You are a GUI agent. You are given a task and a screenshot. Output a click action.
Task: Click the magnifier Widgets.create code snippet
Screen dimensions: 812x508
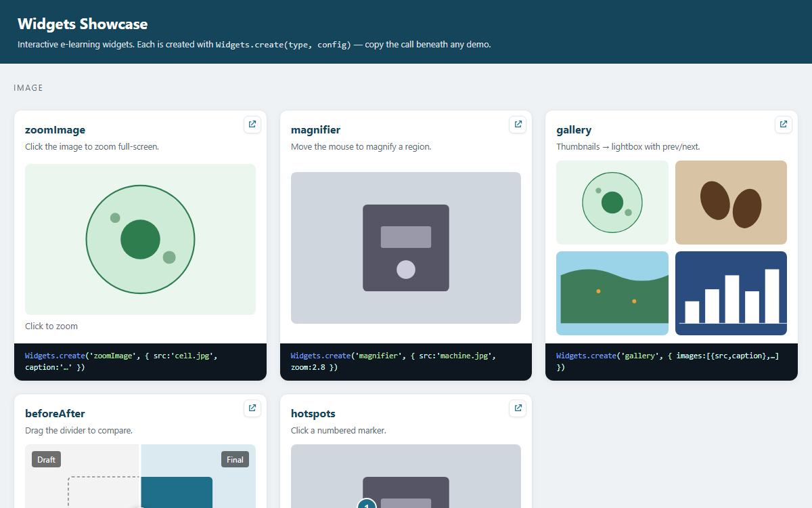pos(406,362)
